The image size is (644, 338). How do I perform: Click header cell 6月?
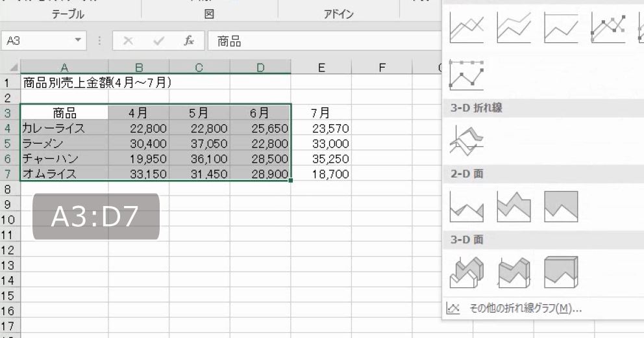click(260, 112)
